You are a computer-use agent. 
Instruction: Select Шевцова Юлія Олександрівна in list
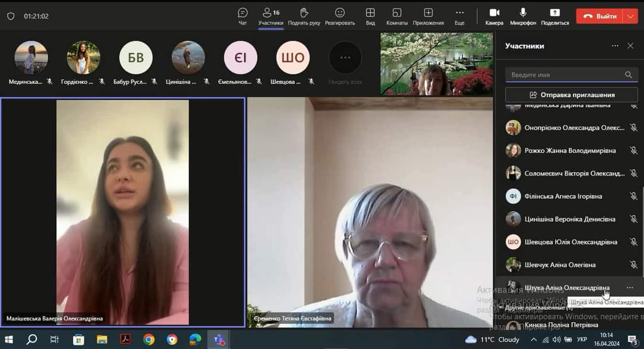571,242
